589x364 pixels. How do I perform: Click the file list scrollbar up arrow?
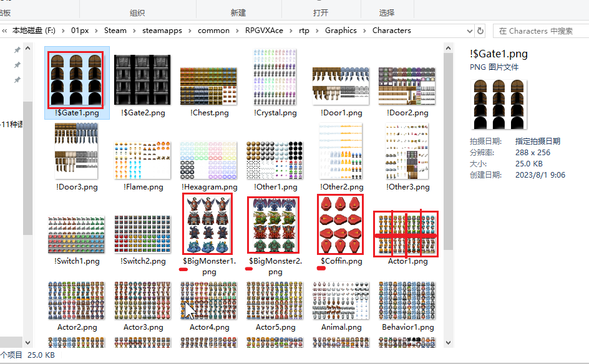448,49
